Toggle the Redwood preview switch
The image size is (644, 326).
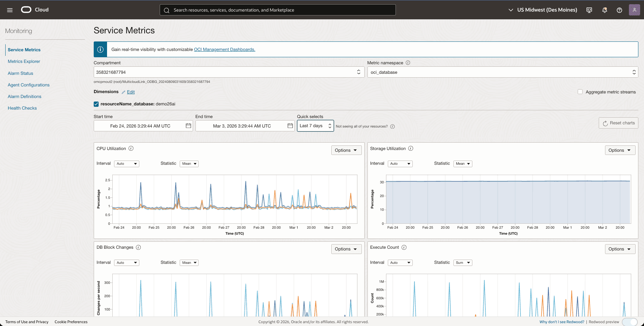(x=630, y=322)
